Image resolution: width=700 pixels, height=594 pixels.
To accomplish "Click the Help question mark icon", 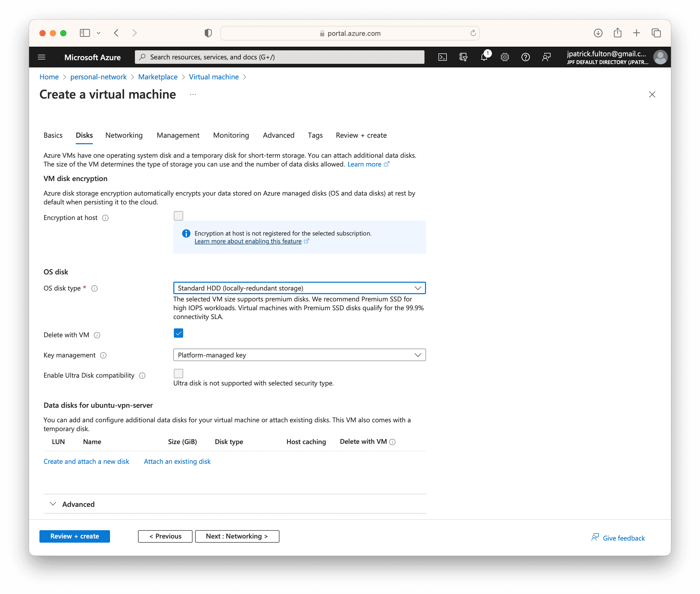I will [x=525, y=57].
